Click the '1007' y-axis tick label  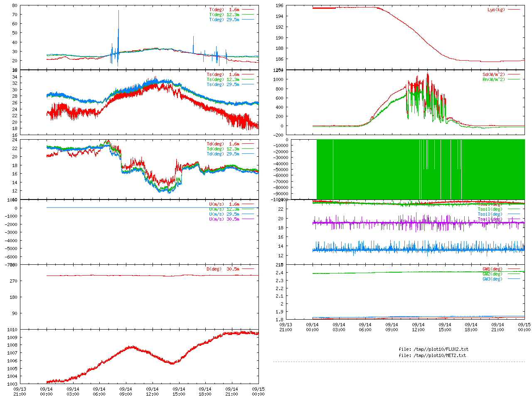12,353
